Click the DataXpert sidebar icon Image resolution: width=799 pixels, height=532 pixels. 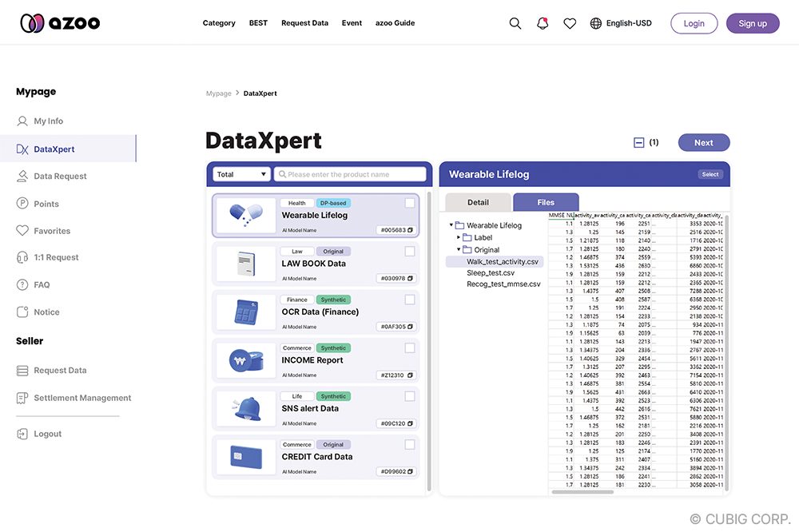pos(22,149)
